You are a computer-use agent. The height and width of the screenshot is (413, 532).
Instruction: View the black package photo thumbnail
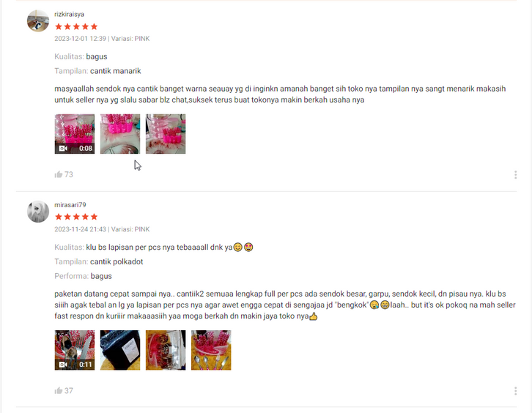click(x=120, y=350)
